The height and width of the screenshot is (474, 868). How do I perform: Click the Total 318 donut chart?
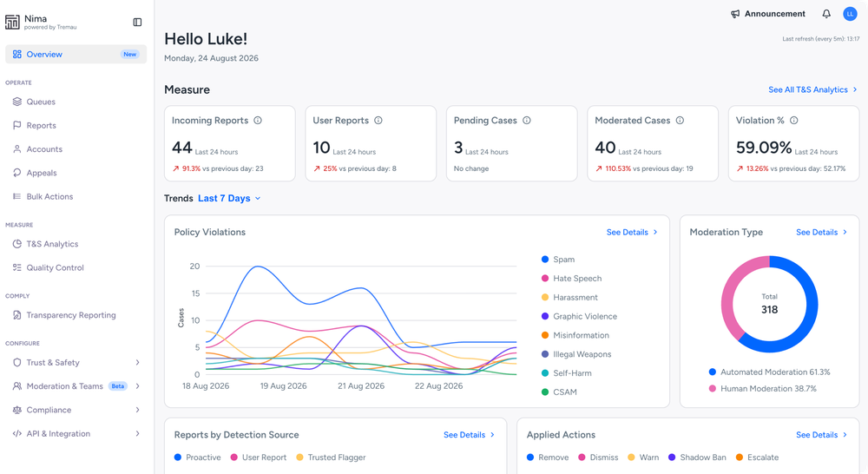[769, 304]
